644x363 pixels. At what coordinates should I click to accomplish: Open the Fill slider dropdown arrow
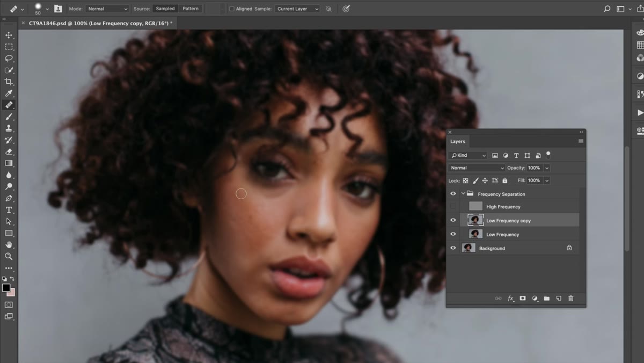[547, 181]
